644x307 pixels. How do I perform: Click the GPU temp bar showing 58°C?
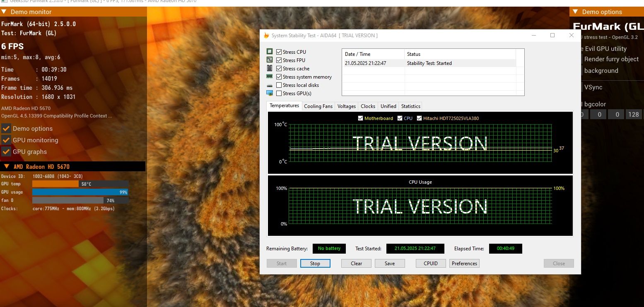(80, 184)
